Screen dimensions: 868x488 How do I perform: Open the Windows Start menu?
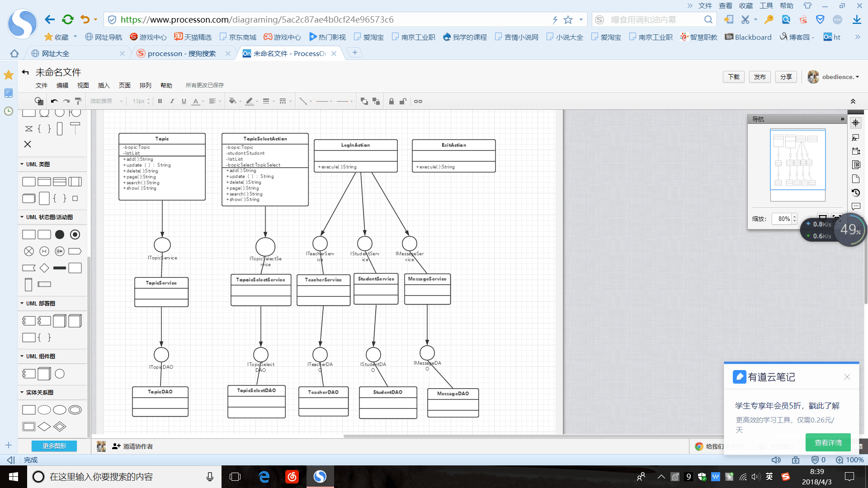click(14, 477)
